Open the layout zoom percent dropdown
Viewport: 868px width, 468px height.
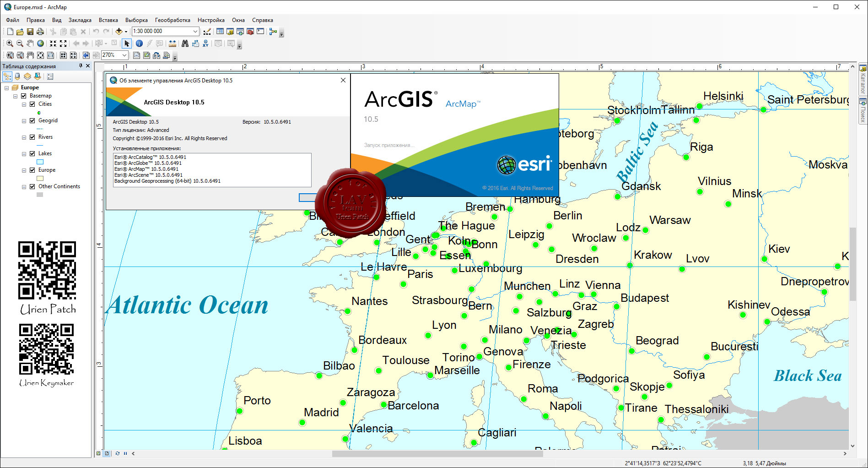click(x=124, y=55)
